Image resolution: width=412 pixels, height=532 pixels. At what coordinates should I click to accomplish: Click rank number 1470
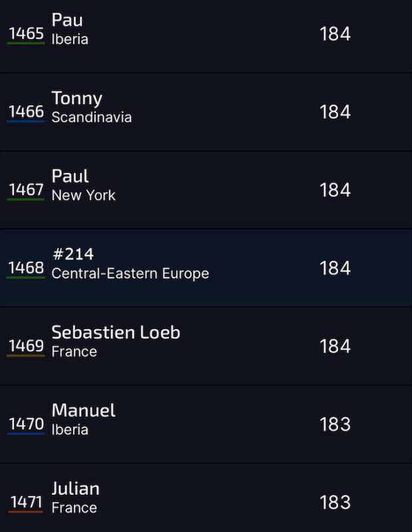click(26, 424)
